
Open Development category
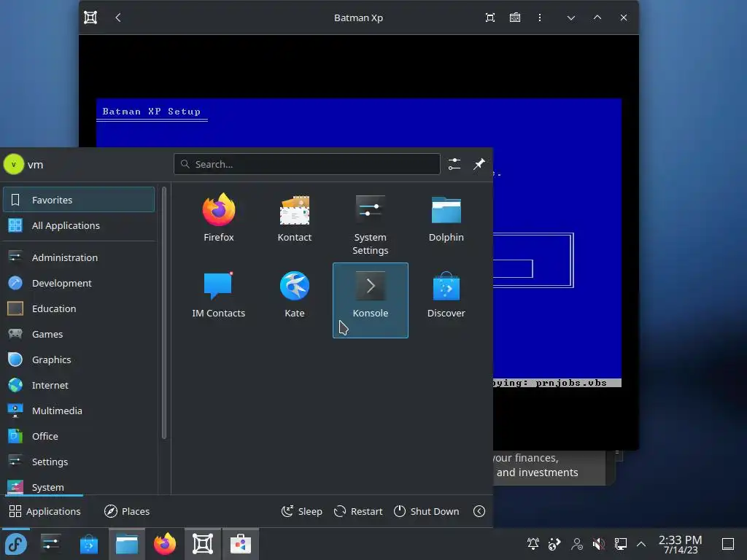pos(79,283)
